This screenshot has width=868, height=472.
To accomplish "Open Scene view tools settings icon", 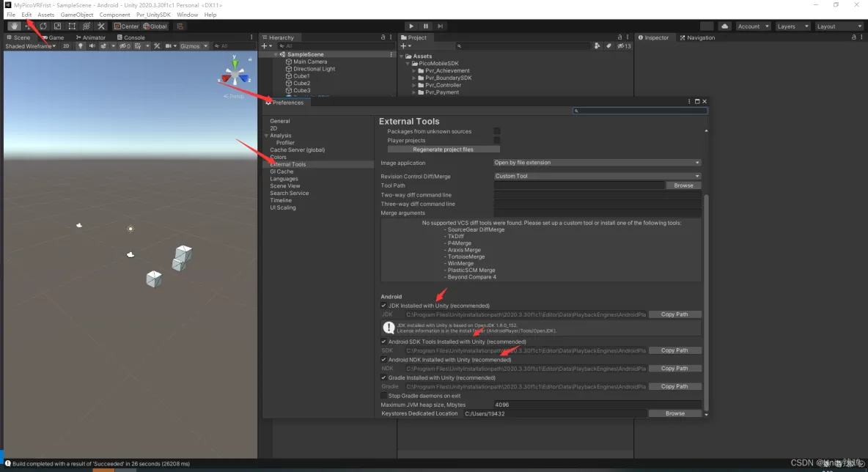I will [x=157, y=46].
